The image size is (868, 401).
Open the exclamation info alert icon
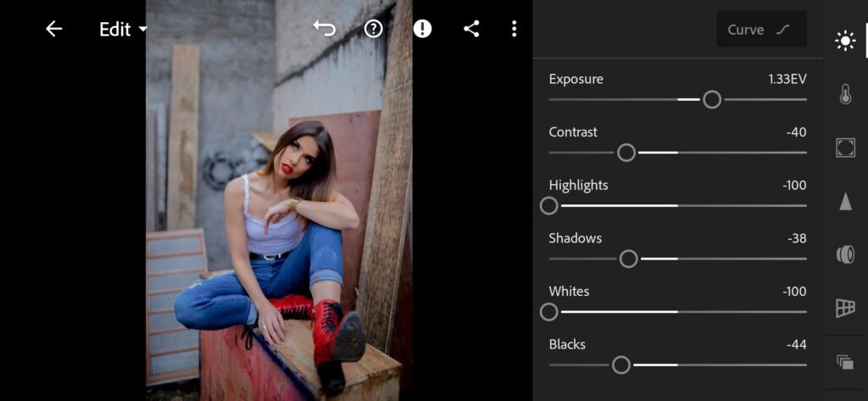point(422,29)
